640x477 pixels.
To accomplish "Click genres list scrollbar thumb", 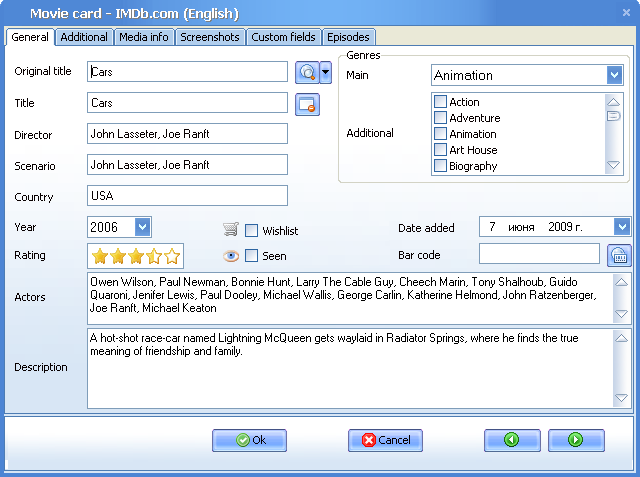I will (613, 116).
